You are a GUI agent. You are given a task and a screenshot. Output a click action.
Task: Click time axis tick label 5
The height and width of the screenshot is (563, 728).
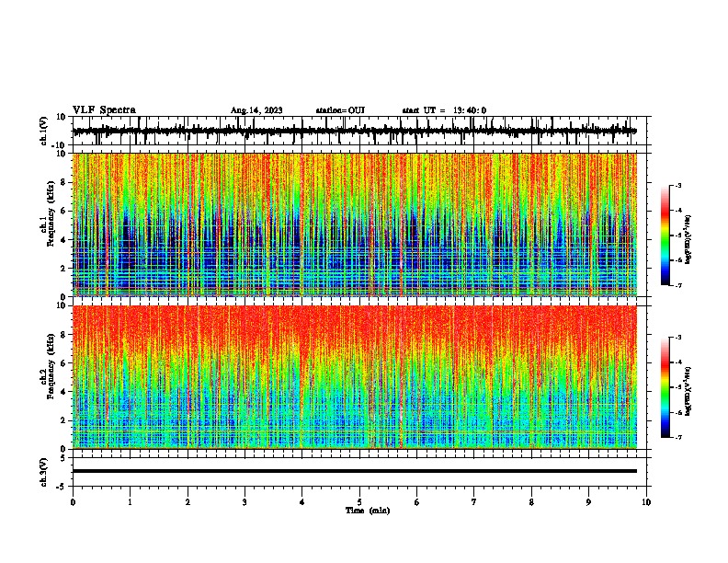click(x=359, y=502)
